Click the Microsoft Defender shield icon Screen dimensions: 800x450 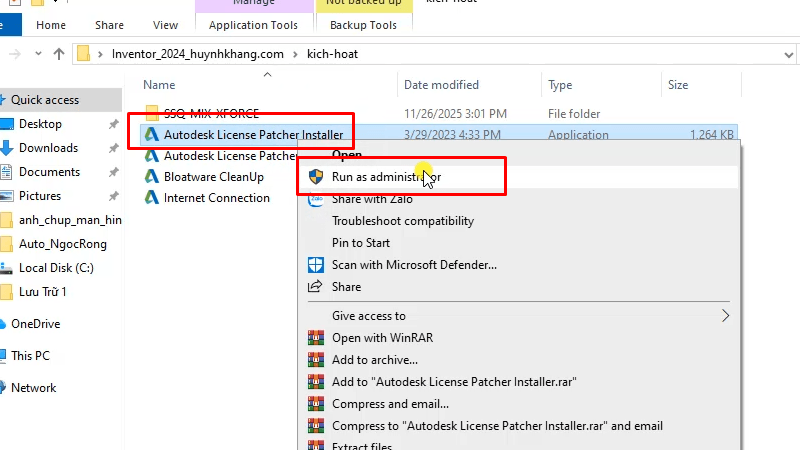point(316,265)
